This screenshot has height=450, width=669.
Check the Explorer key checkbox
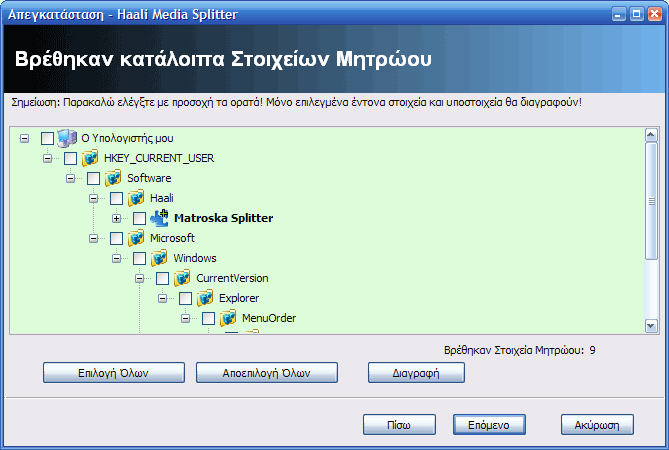186,299
